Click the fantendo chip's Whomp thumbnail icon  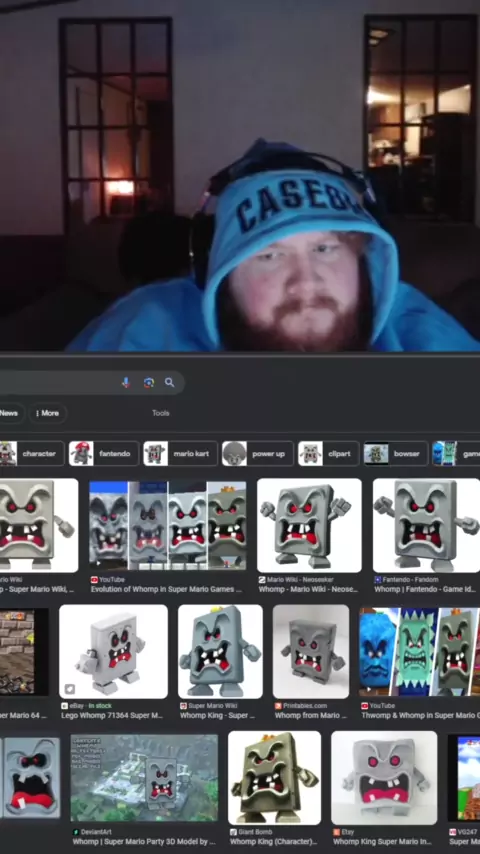click(81, 453)
